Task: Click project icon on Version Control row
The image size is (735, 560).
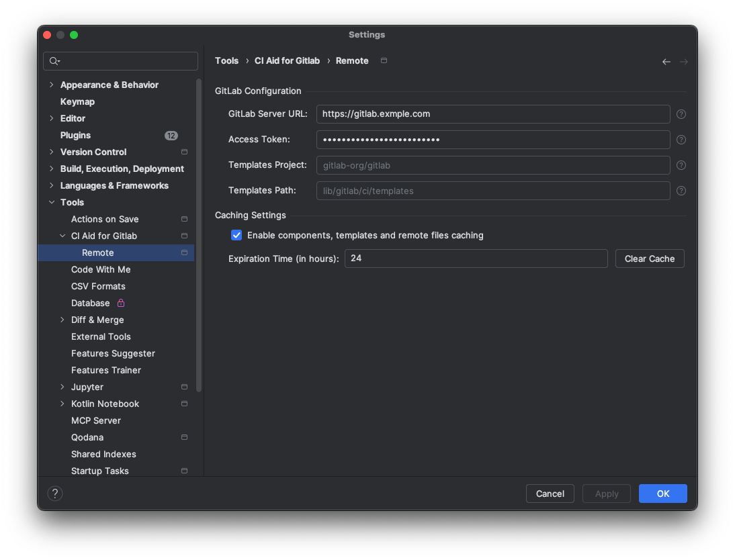Action: (x=184, y=152)
